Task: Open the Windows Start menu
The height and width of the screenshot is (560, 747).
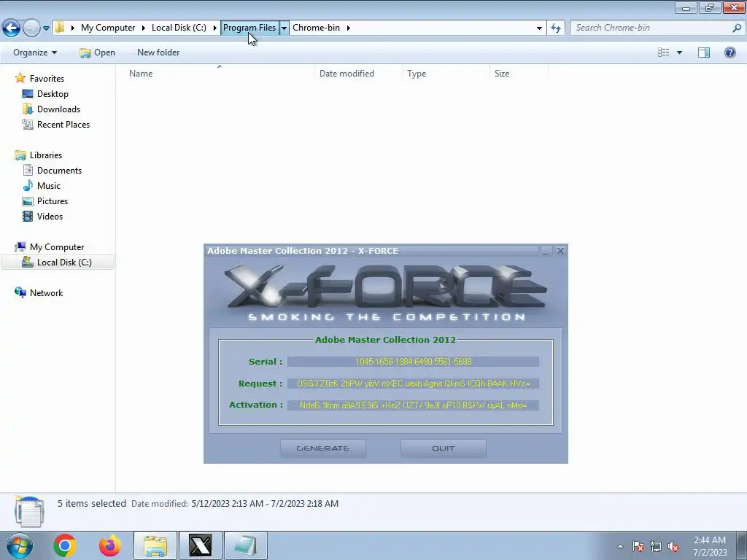Action: pos(20,545)
